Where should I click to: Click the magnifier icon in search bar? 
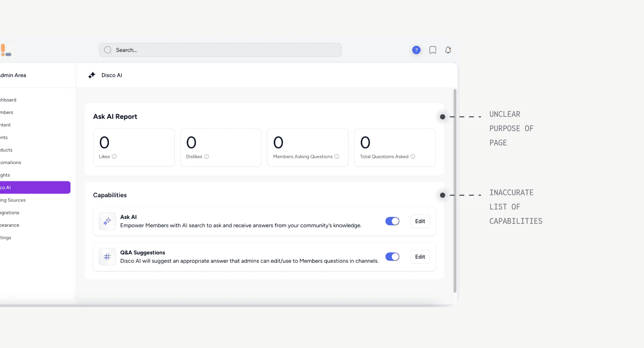tap(108, 50)
